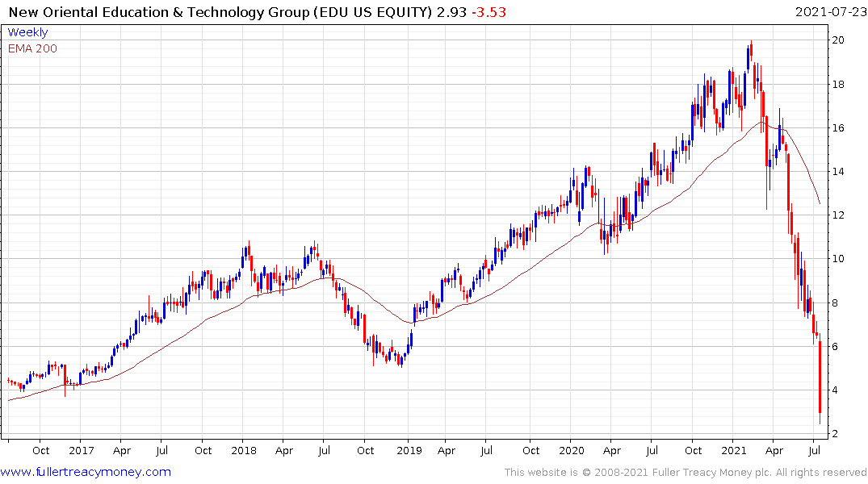The image size is (868, 484).
Task: Click the 16 price axis label
Action: coord(838,127)
